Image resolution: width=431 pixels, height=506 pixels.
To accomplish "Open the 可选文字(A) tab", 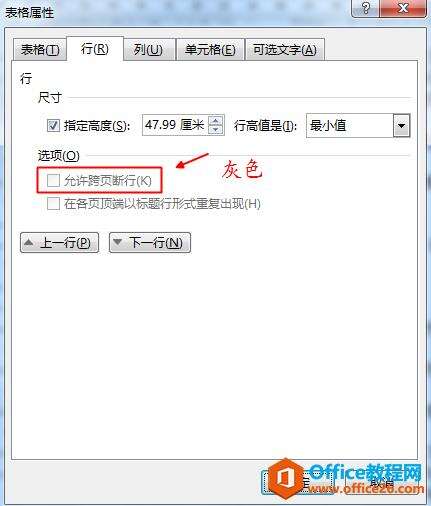I will [x=285, y=50].
